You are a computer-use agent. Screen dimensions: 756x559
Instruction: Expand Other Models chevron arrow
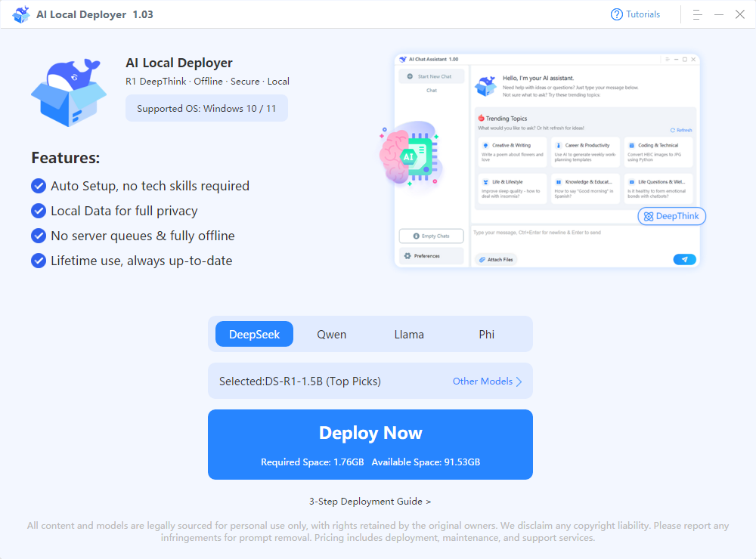[519, 381]
